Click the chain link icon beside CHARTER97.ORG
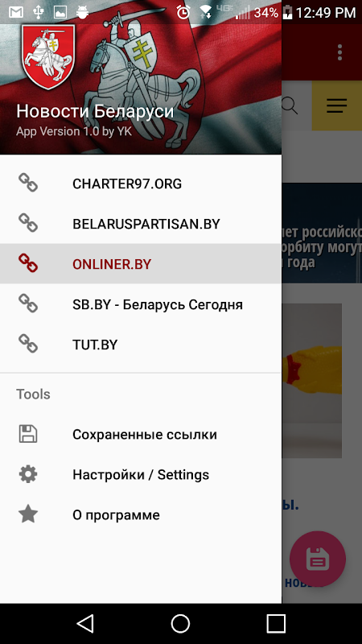Image resolution: width=362 pixels, height=644 pixels. coord(28,184)
